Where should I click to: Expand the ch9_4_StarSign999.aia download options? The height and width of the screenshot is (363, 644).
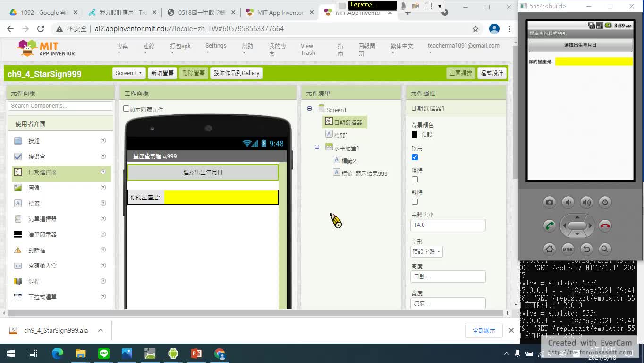101,330
